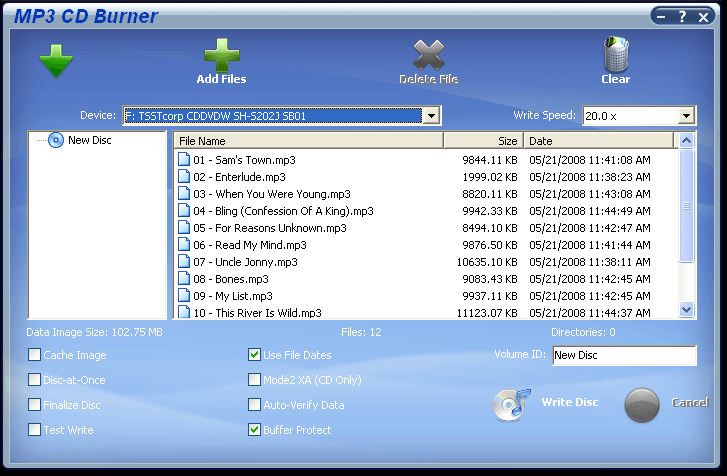Select "10 - This River Is Wild.mp3" file name

[257, 313]
